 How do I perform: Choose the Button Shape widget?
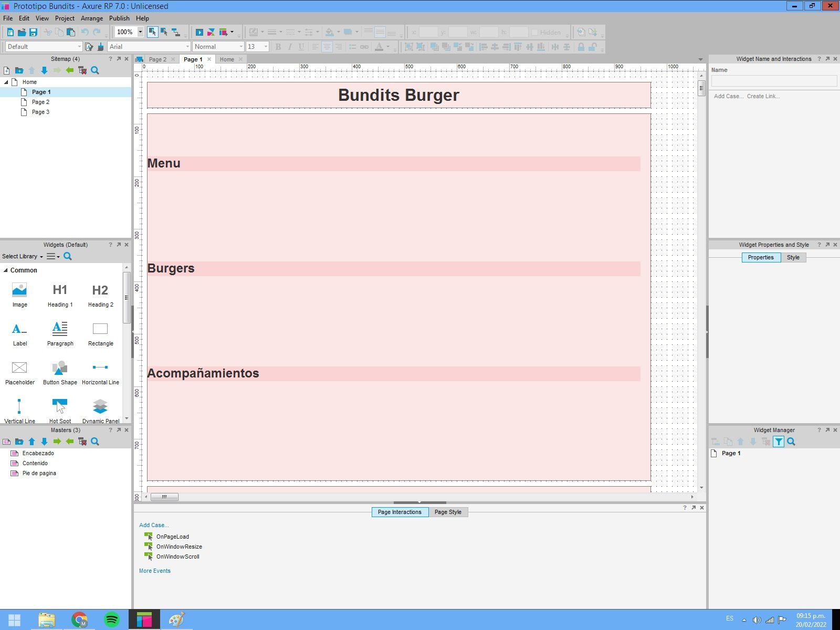point(60,373)
